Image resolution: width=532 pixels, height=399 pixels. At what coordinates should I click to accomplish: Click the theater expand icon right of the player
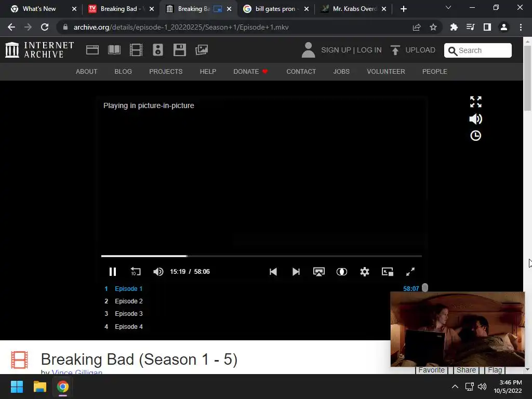(476, 102)
